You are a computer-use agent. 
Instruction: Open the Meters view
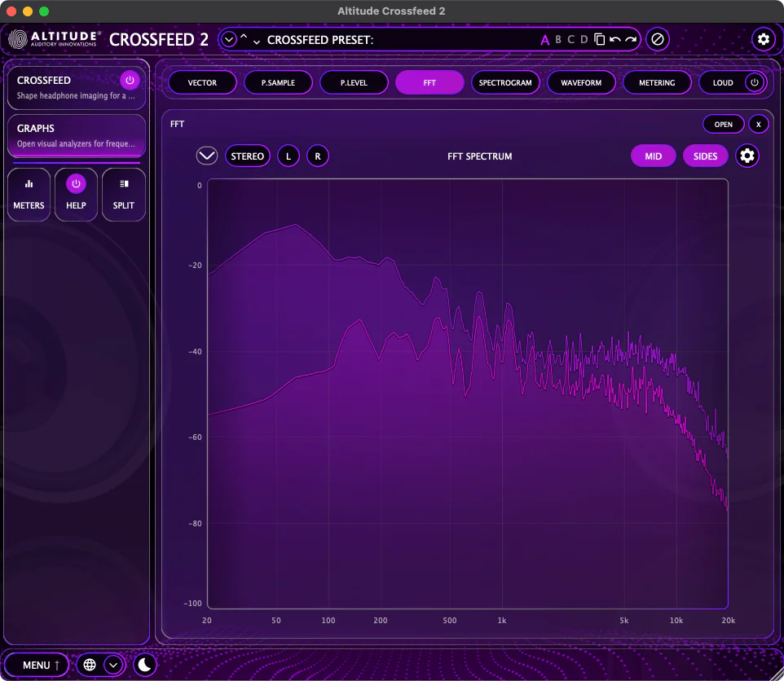tap(29, 195)
